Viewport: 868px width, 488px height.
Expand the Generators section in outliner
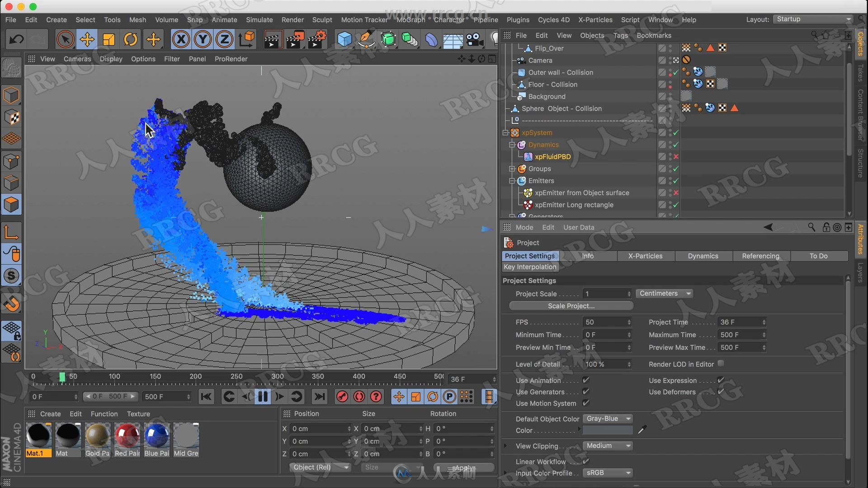pyautogui.click(x=511, y=216)
